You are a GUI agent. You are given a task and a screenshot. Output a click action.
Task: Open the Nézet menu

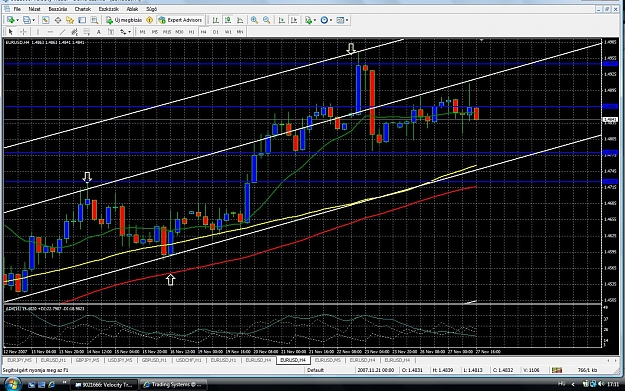pyautogui.click(x=34, y=9)
